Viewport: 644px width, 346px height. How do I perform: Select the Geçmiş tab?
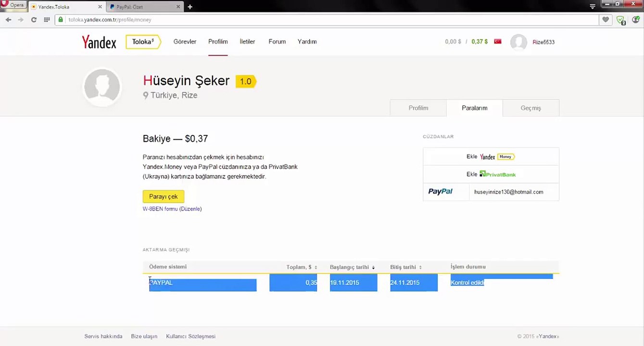(x=531, y=108)
